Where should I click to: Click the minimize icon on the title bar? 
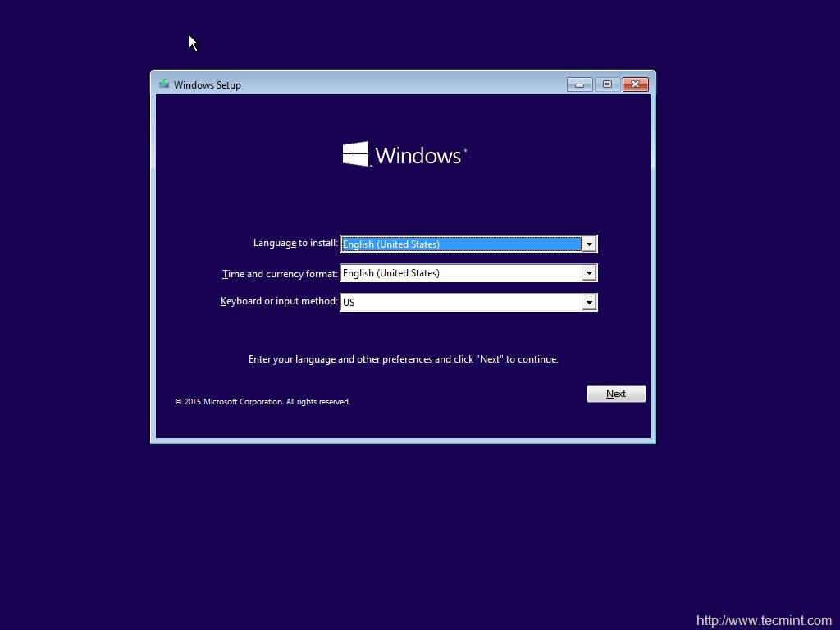click(580, 84)
